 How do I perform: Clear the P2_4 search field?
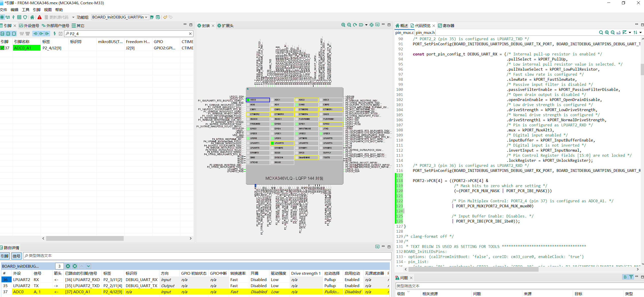[190, 34]
